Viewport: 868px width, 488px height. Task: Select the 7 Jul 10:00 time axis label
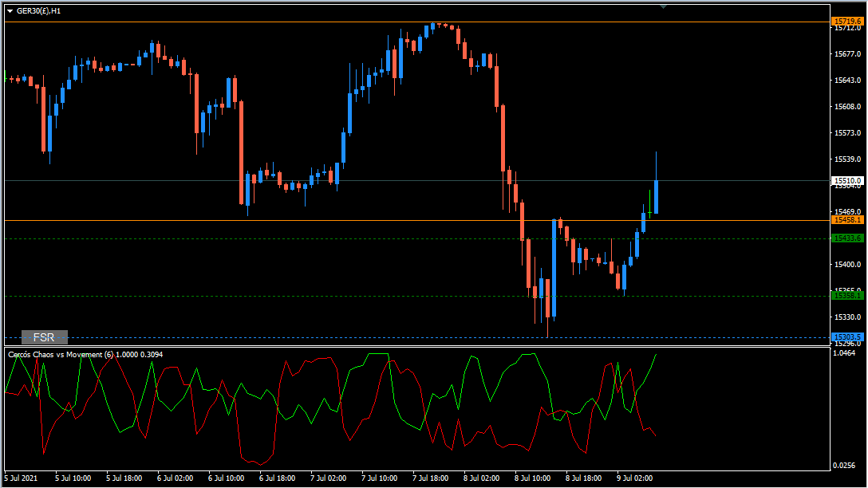pos(379,478)
